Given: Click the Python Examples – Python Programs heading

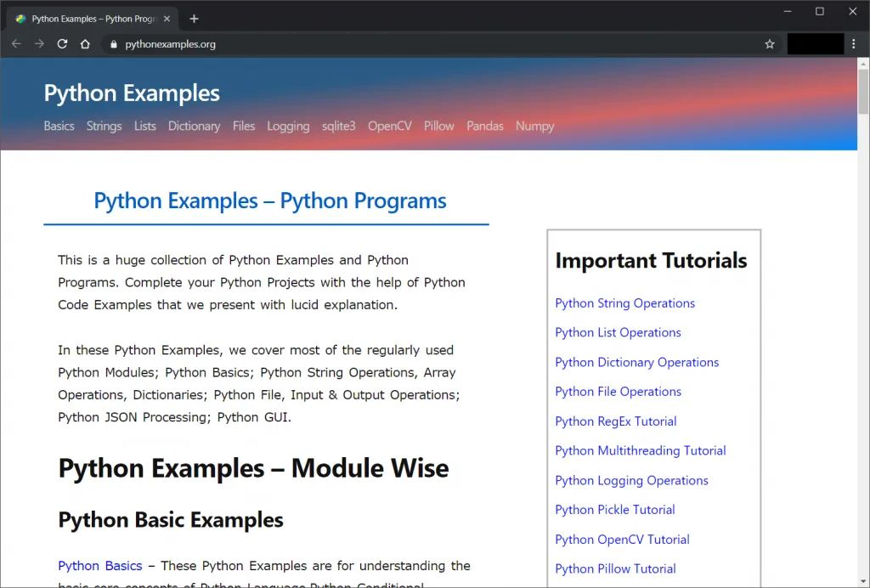Looking at the screenshot, I should click(269, 201).
